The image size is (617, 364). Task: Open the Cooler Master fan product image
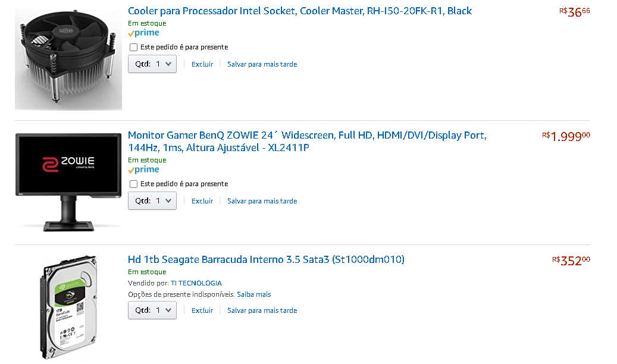[68, 59]
